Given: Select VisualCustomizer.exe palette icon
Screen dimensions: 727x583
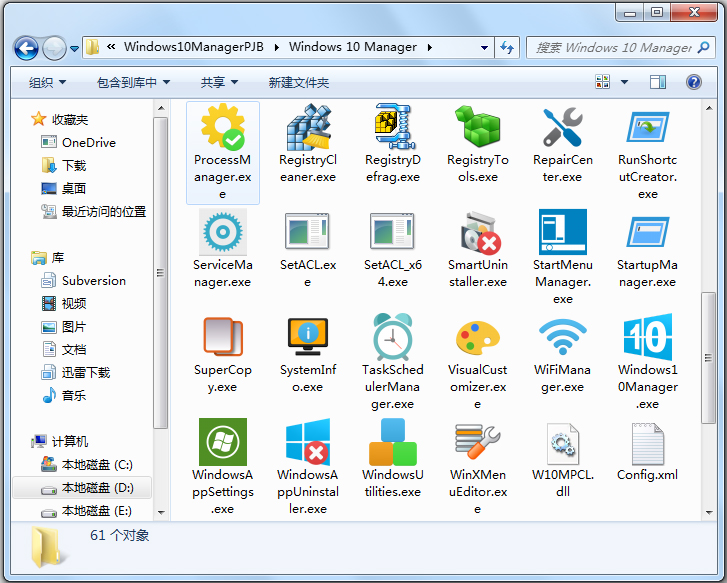Looking at the screenshot, I should click(x=478, y=338).
